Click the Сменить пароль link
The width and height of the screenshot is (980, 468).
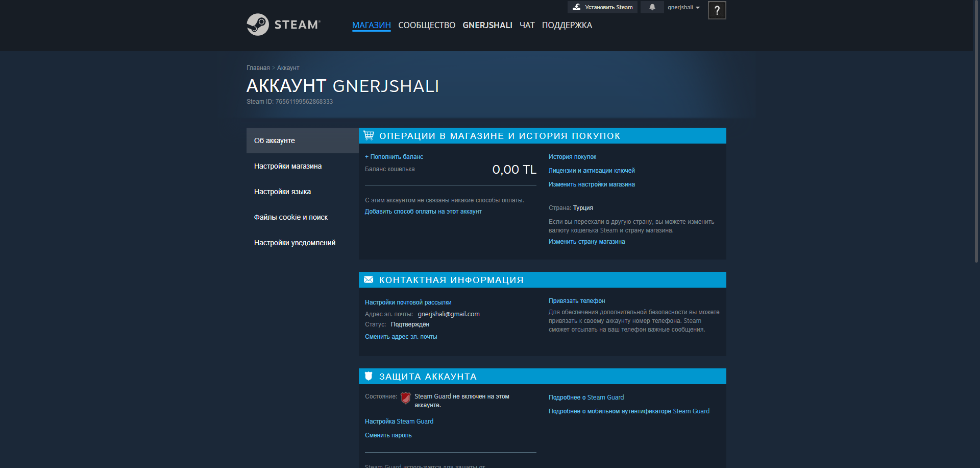pyautogui.click(x=388, y=435)
